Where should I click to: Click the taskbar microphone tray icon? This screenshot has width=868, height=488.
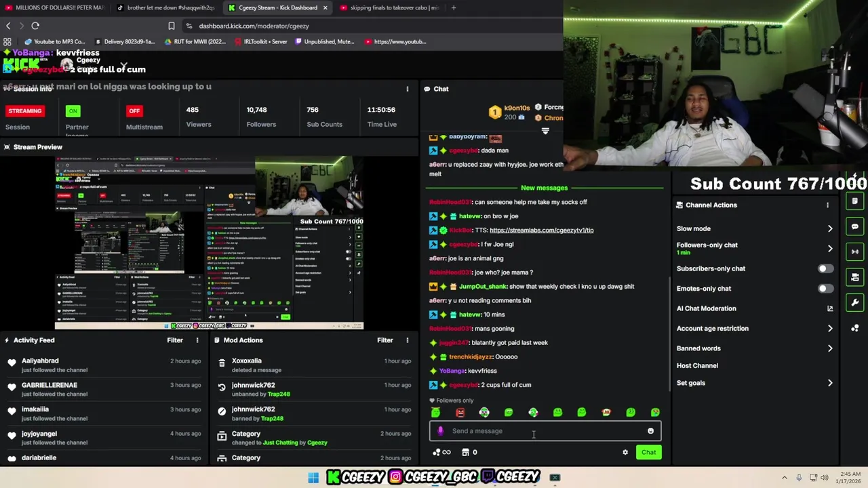[x=799, y=478]
